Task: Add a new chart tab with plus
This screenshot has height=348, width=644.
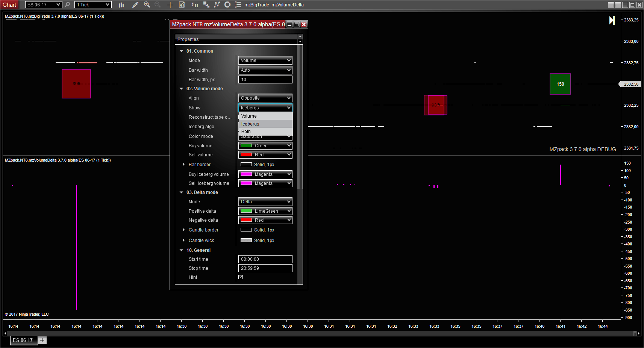Action: (x=42, y=340)
